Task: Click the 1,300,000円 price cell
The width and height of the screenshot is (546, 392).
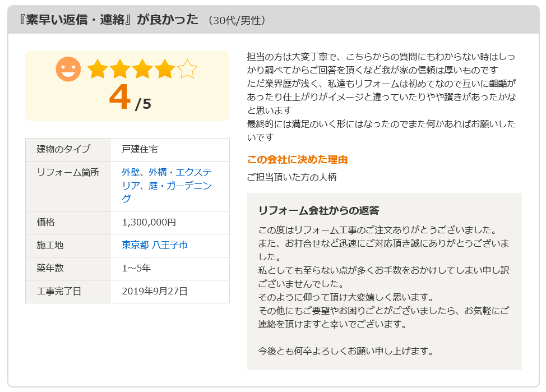Action: coord(170,222)
